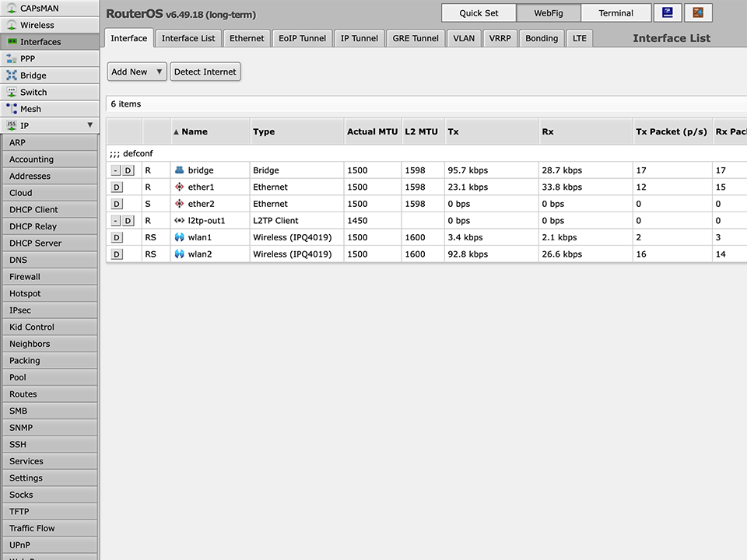Image resolution: width=747 pixels, height=560 pixels.
Task: Open the Add New dropdown
Action: pos(136,71)
